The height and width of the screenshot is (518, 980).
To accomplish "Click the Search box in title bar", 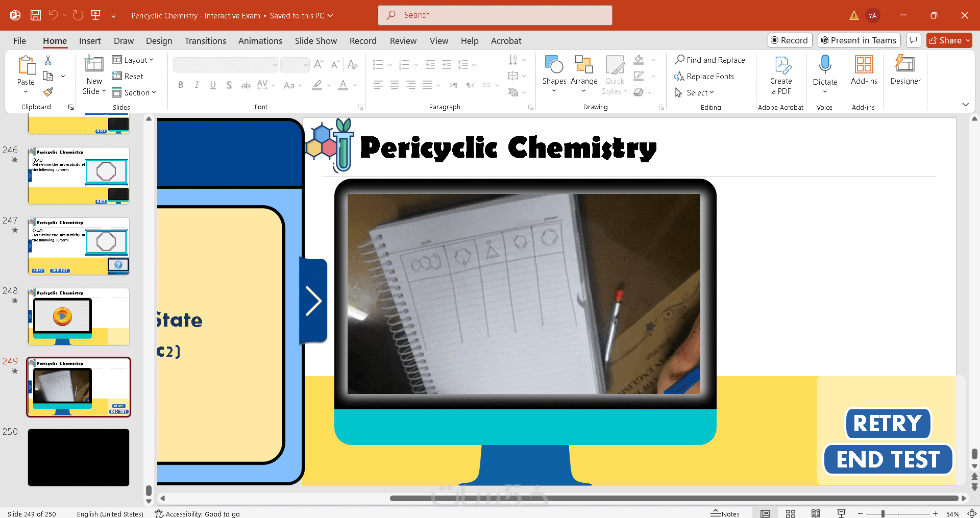I will tap(495, 15).
